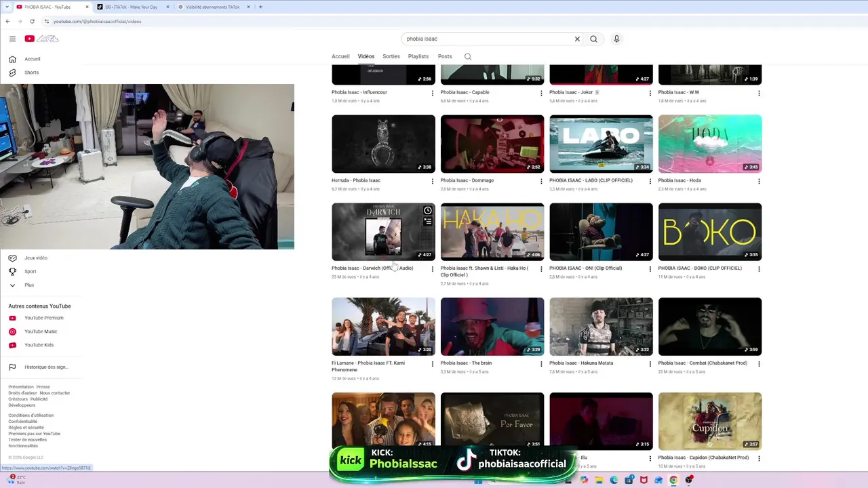Viewport: 868px width, 488px height.
Task: Open options menu for Hakuna Matata video
Action: (x=650, y=364)
